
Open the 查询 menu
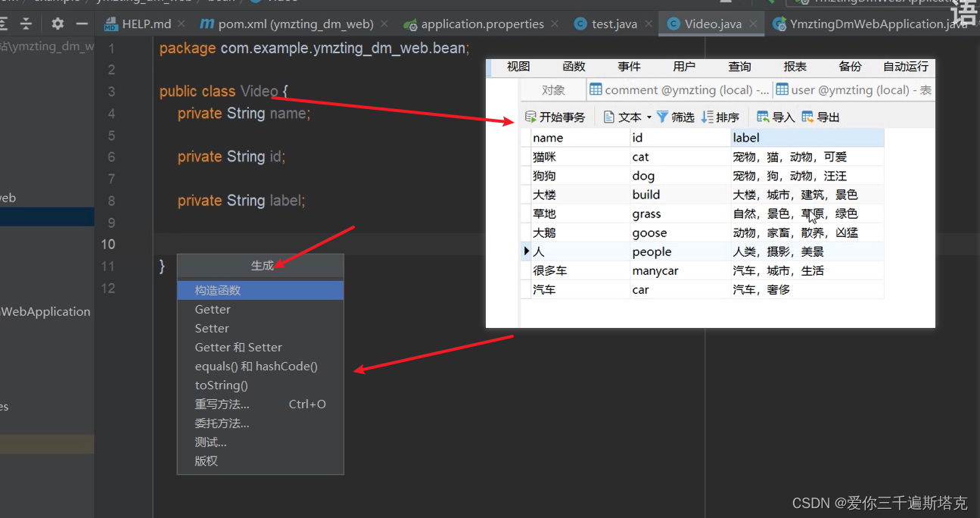click(739, 67)
